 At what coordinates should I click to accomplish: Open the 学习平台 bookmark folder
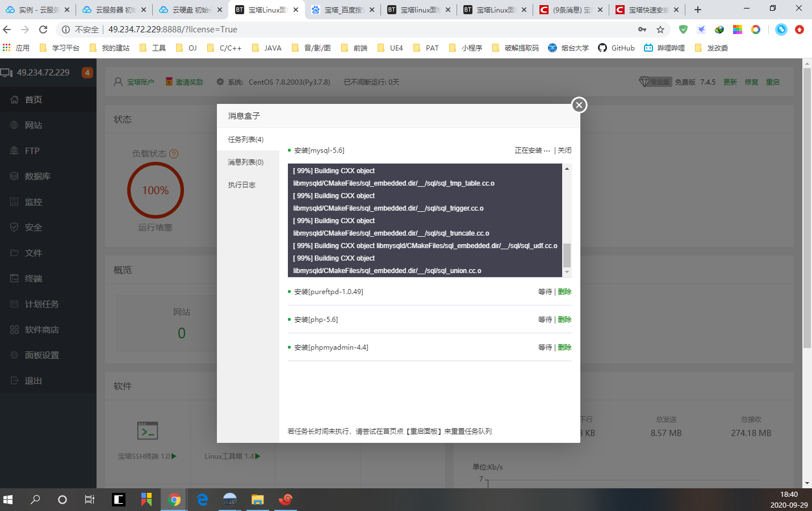(x=60, y=48)
